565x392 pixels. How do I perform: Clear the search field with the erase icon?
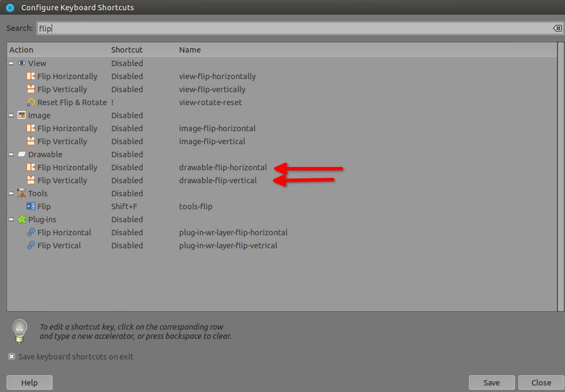557,28
